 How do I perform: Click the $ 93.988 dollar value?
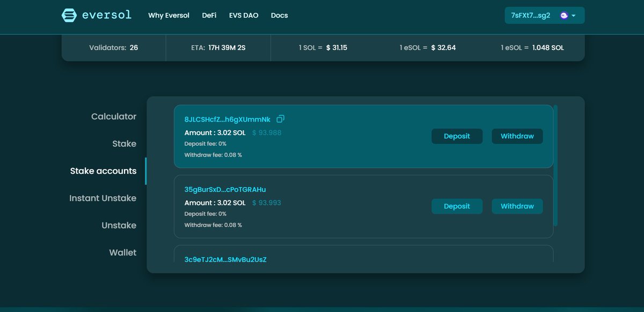click(x=267, y=132)
